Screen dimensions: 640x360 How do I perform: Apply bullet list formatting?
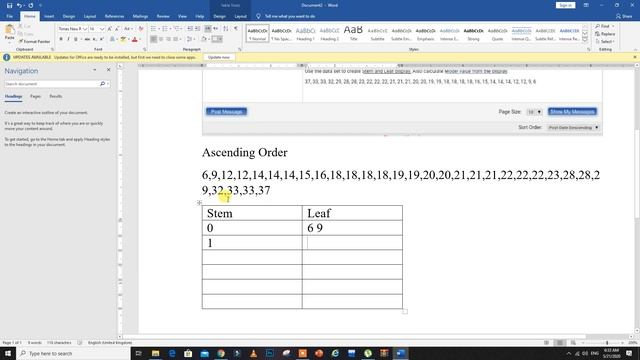tap(154, 29)
